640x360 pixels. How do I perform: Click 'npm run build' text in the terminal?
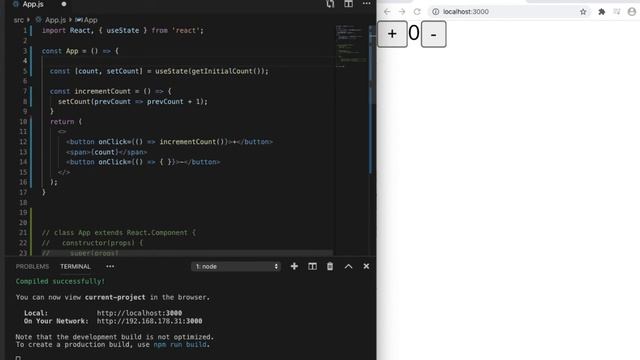pyautogui.click(x=180, y=345)
